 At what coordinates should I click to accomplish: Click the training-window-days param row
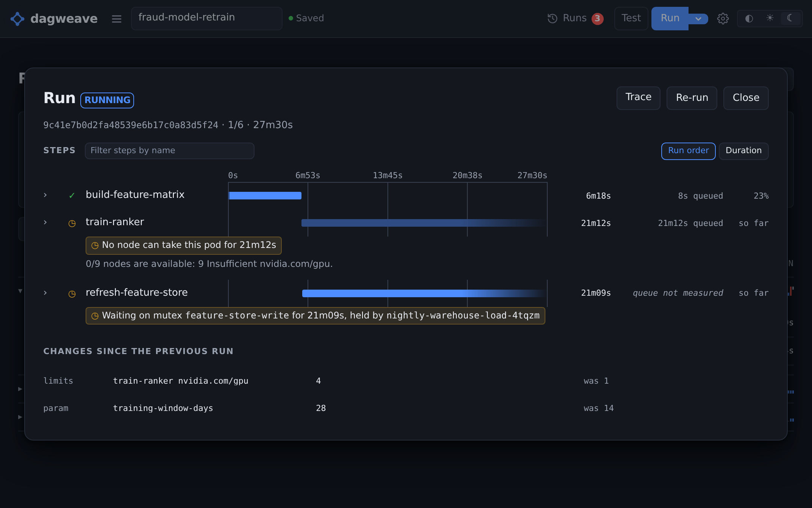pos(406,408)
